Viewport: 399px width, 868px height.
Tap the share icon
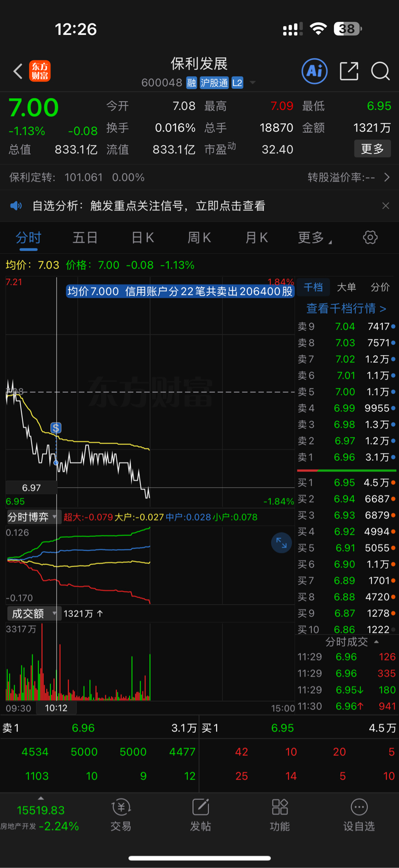coord(349,71)
